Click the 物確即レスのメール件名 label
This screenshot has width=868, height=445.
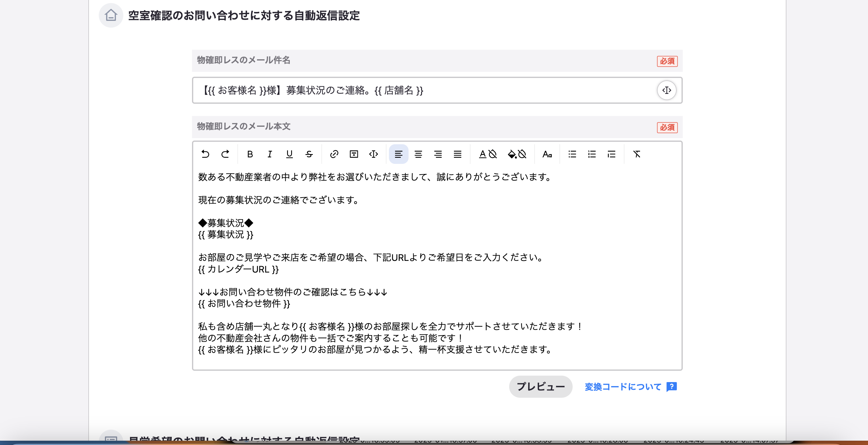[244, 60]
